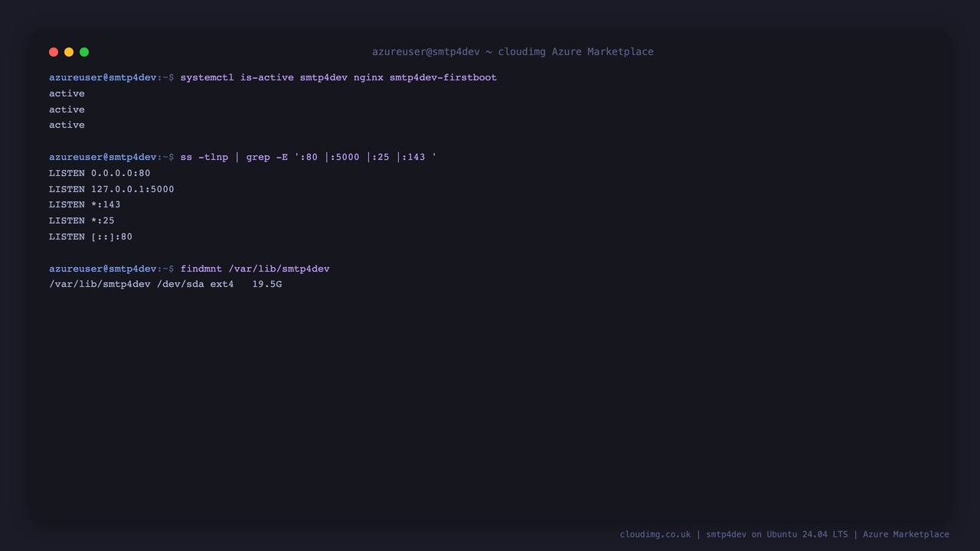Click the 'LISTEN 0.0.0.0:80' output line
Screen dimensions: 980x551
(x=100, y=173)
